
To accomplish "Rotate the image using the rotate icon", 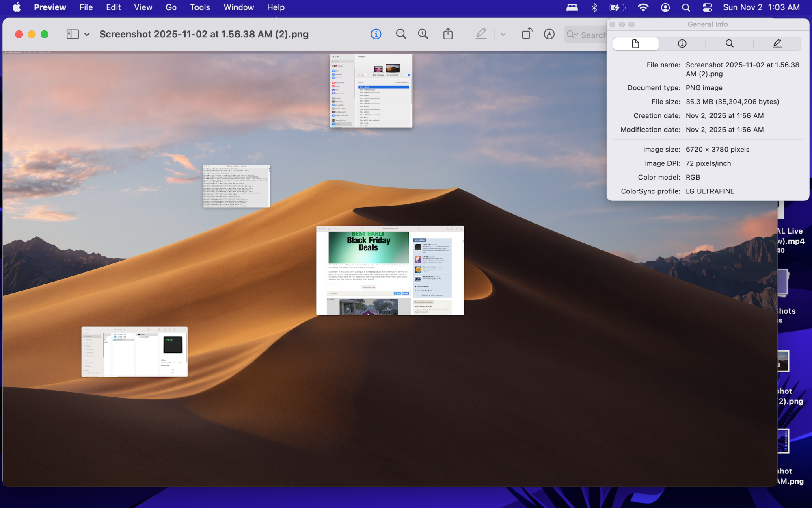I will point(527,34).
